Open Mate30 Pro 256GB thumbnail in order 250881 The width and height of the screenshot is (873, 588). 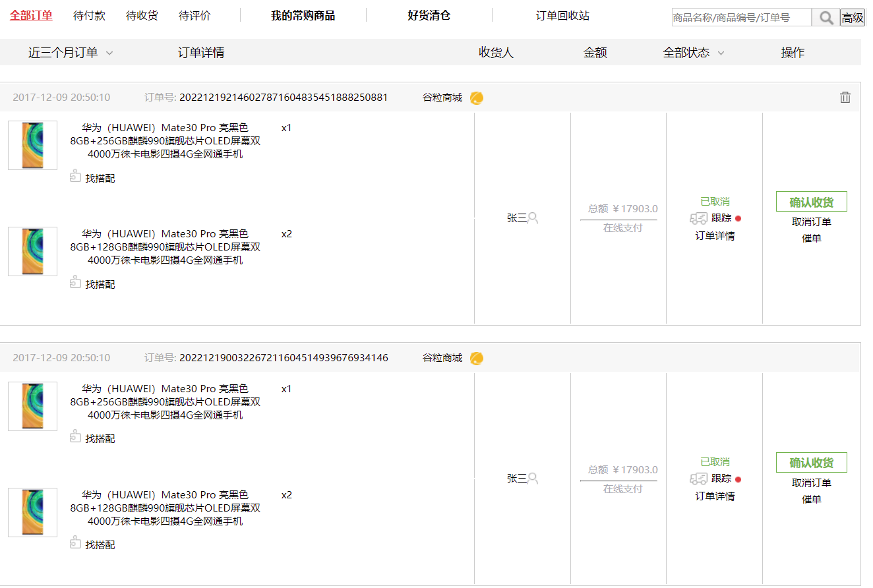point(32,145)
